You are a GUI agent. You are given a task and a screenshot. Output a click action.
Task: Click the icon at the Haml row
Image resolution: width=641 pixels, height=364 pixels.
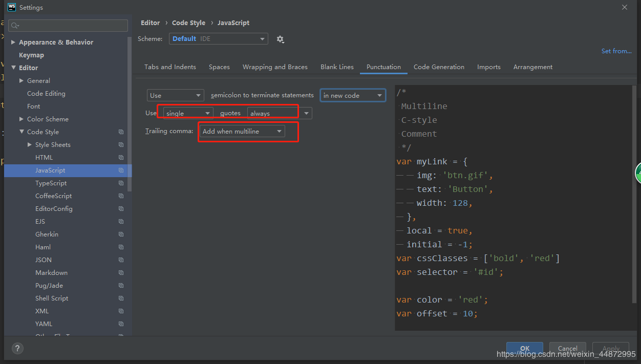(x=121, y=247)
